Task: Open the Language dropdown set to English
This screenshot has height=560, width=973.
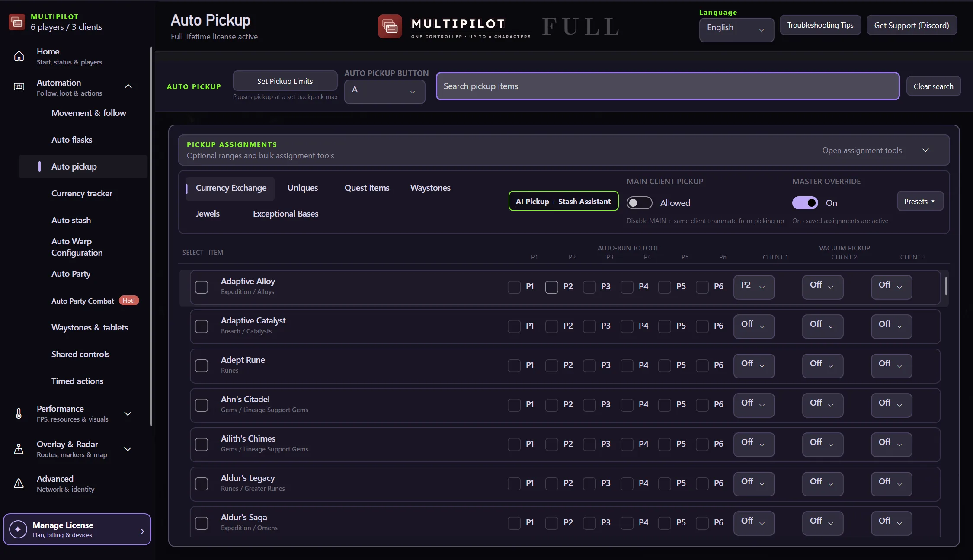Action: click(736, 30)
